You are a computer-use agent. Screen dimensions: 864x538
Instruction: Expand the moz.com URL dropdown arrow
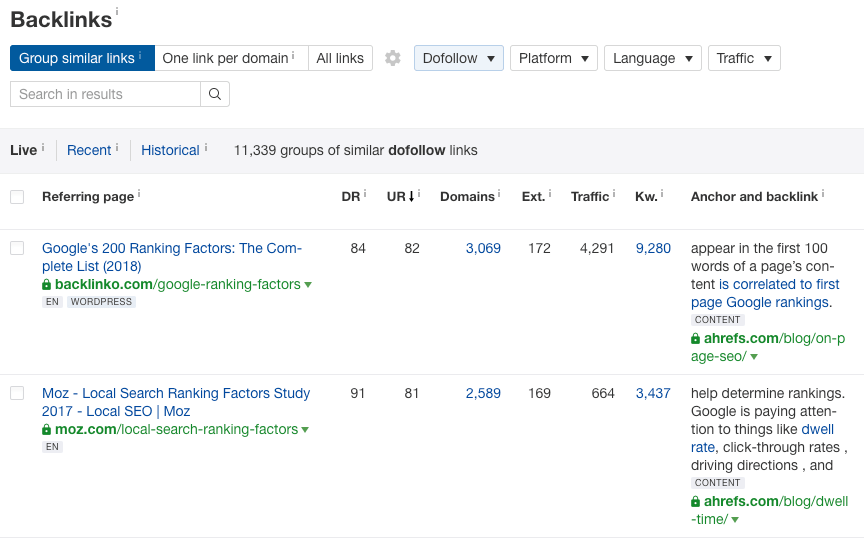pos(305,430)
